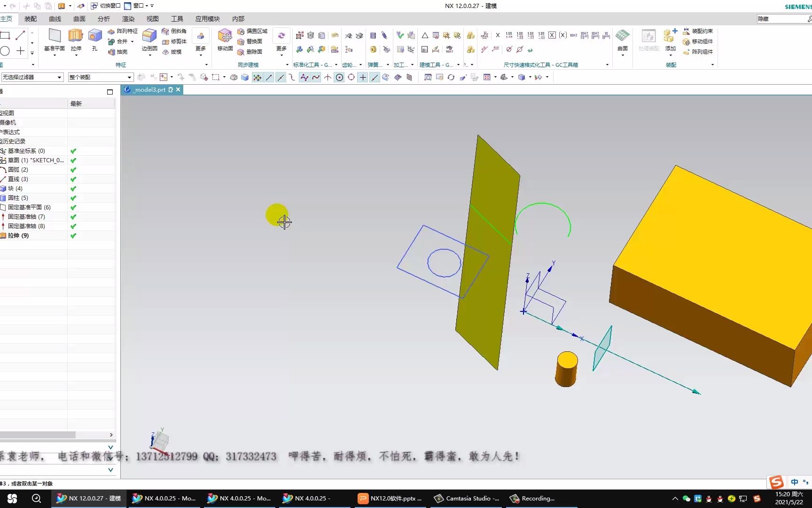812x508 pixels.
Task: Open the 装配约束 (Assembly Constraints) tool
Action: tap(699, 31)
